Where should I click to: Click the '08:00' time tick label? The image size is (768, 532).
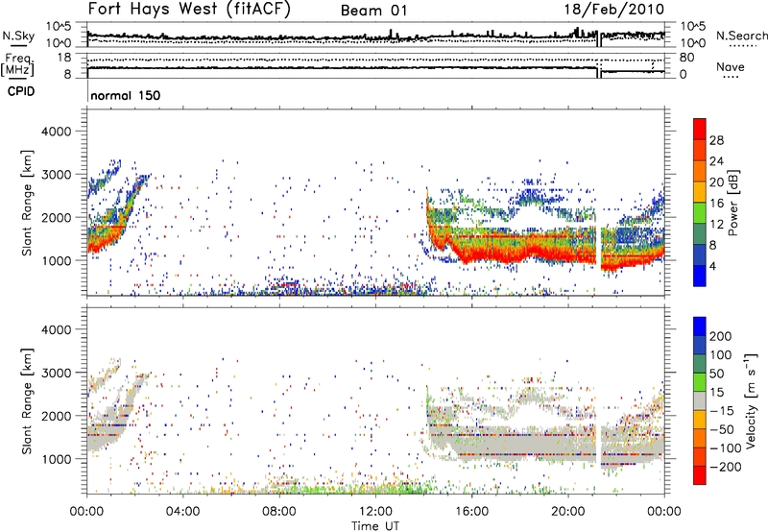pos(278,512)
